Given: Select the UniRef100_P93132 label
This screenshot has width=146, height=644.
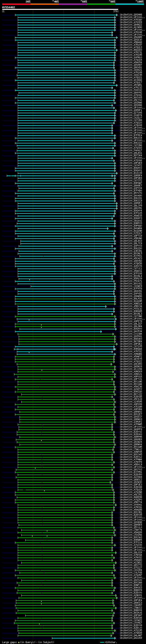Looking at the screenshot, I should click(x=131, y=309).
